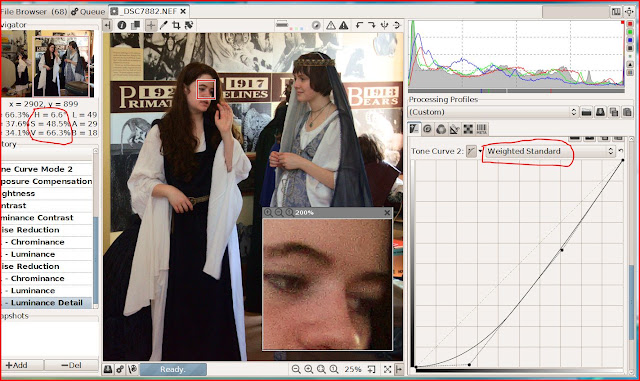The image size is (640, 381).
Task: Open the Exposure tools tab
Action: tap(414, 129)
